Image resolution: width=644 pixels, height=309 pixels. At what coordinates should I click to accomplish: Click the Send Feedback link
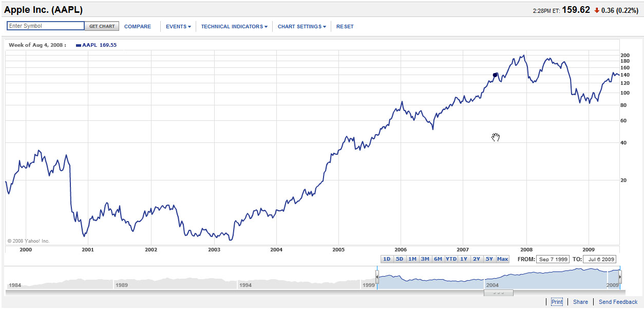618,302
